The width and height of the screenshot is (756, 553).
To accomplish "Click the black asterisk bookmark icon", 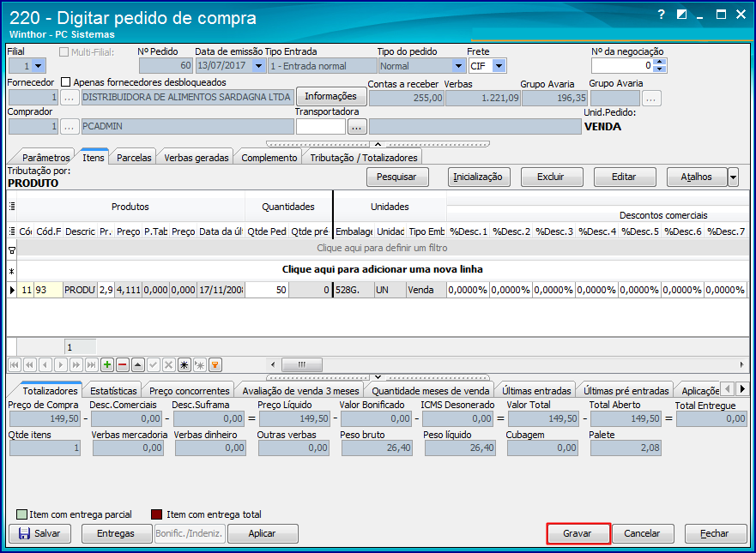I will point(184,364).
